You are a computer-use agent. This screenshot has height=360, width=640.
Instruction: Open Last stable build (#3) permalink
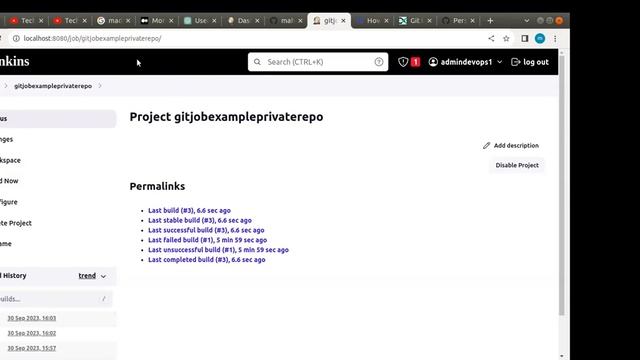[200, 220]
